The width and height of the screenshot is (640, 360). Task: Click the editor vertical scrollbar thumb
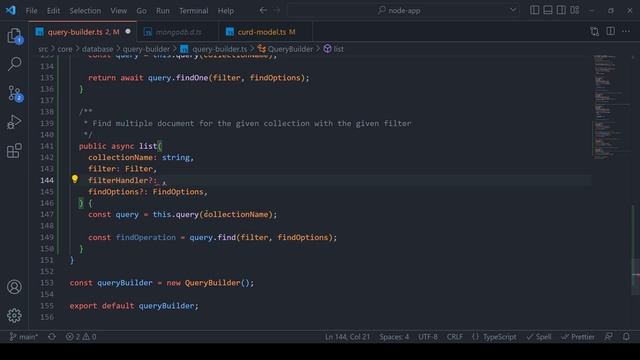pos(636,277)
